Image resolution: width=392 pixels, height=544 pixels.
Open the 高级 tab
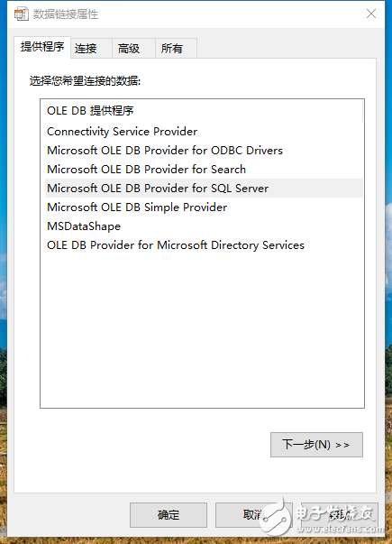[x=133, y=49]
